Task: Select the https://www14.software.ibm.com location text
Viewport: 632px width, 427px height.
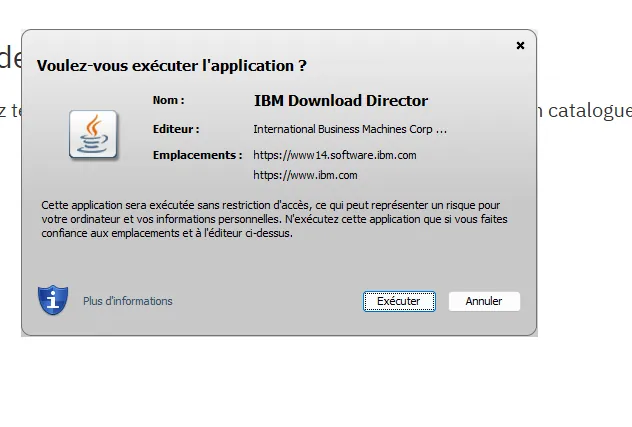Action: pos(335,155)
